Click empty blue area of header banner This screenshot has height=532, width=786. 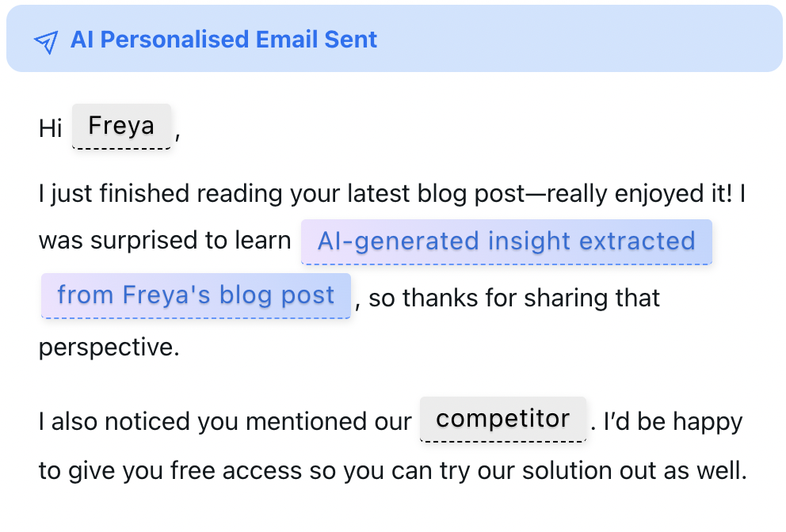coord(577,39)
